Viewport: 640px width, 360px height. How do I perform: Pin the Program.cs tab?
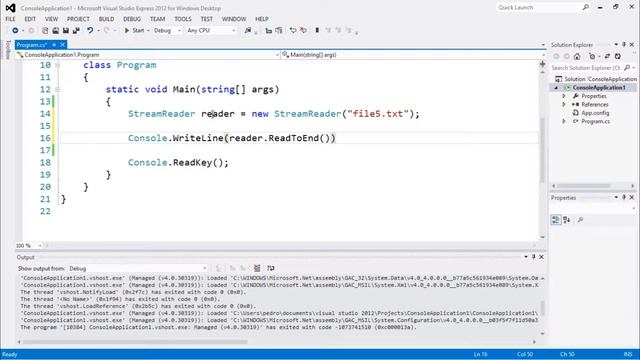[54, 45]
